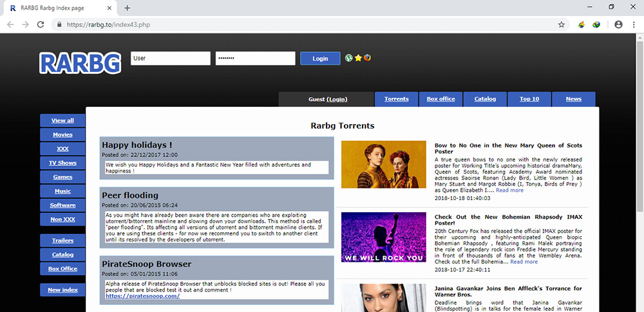Click the 'Rarbg Torrents' page heading
644x312 pixels.
click(343, 125)
